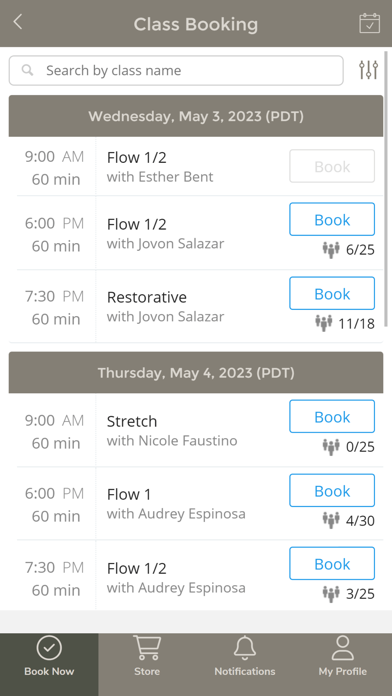Select the Thursday, May 4, 2023 header
Image resolution: width=392 pixels, height=696 pixels.
[196, 372]
